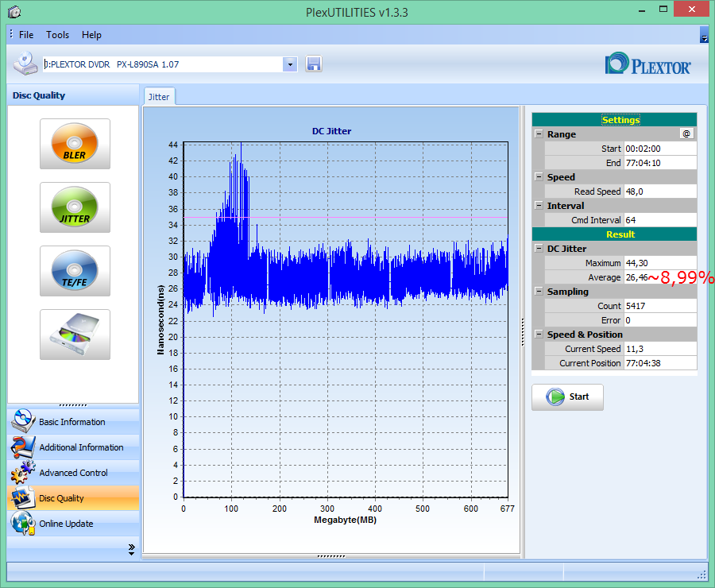
Task: Click the Disc Quality panel header
Action: (x=73, y=95)
